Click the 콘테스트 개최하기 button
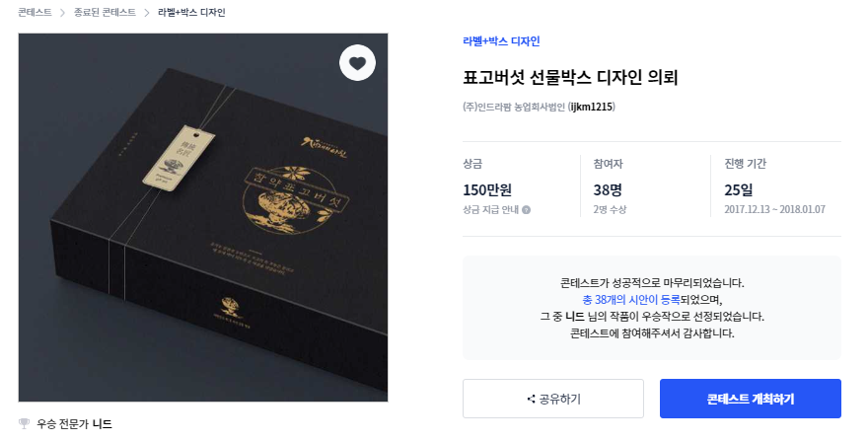The image size is (868, 442). [750, 399]
